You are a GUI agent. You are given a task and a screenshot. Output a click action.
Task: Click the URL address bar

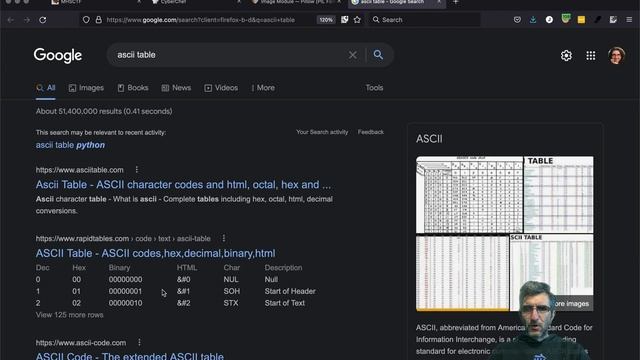tap(200, 20)
